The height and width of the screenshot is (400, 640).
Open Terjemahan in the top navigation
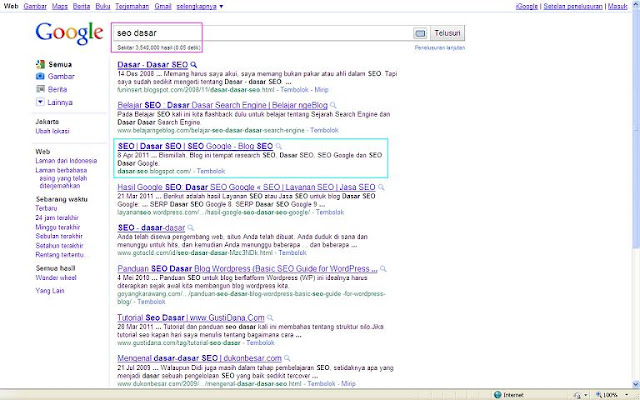(132, 7)
